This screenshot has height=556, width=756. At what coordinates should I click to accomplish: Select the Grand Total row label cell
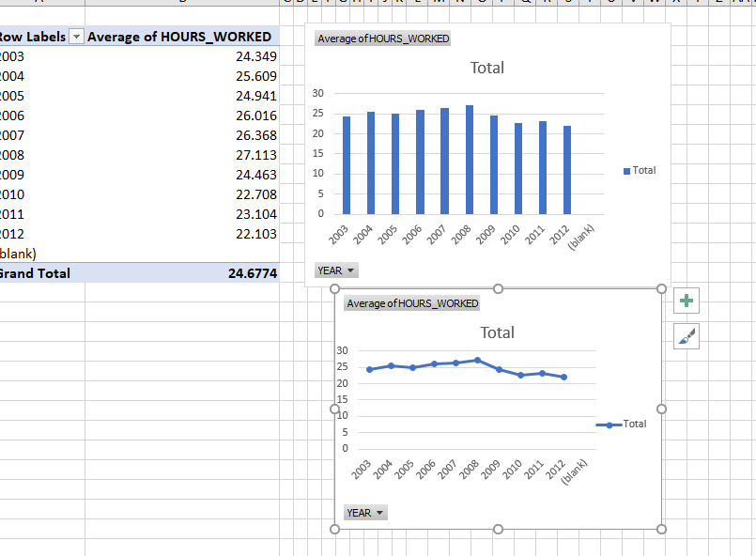tap(42, 272)
